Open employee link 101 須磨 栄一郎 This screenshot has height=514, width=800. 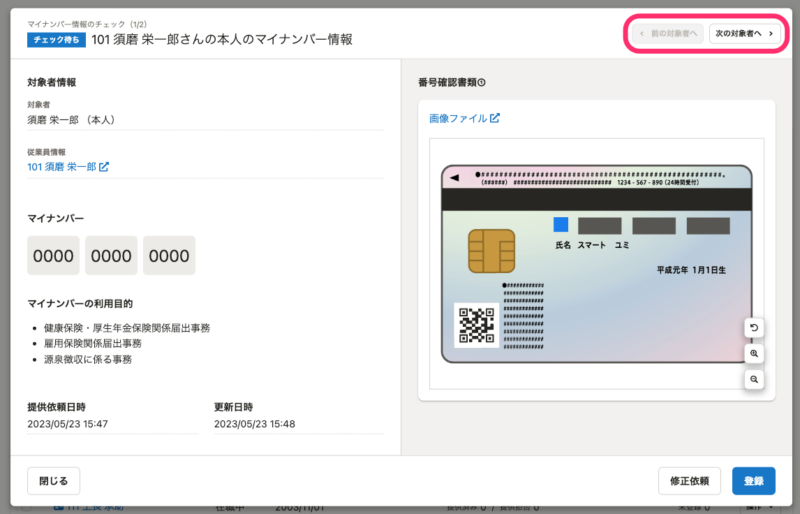[68, 167]
